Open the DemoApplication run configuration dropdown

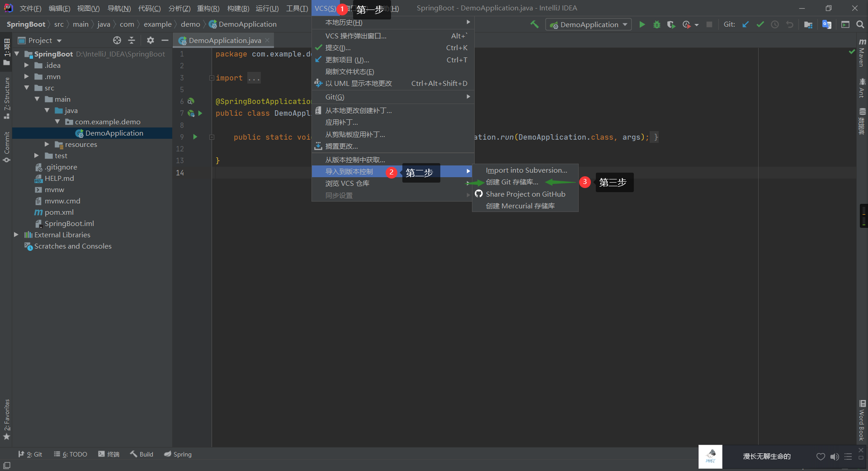point(589,24)
